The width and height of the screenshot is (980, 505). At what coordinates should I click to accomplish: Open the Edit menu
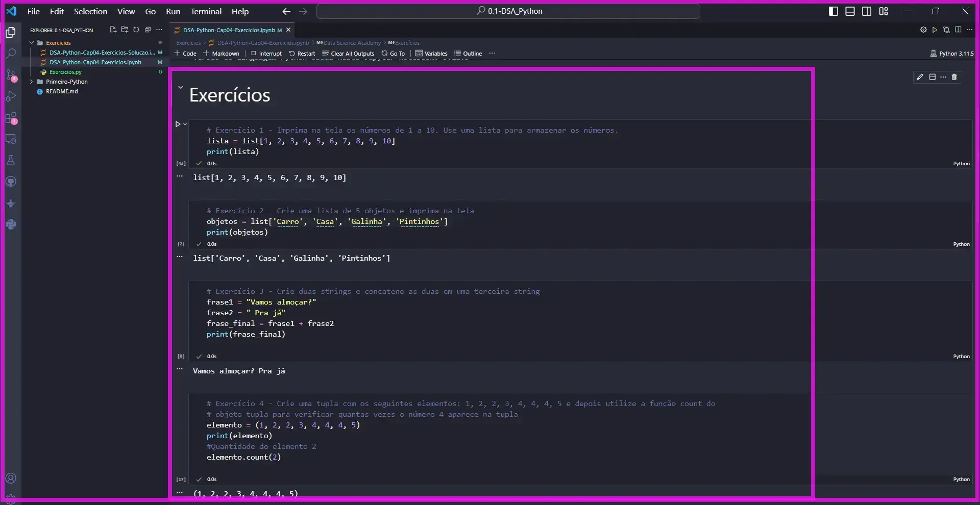[x=57, y=11]
